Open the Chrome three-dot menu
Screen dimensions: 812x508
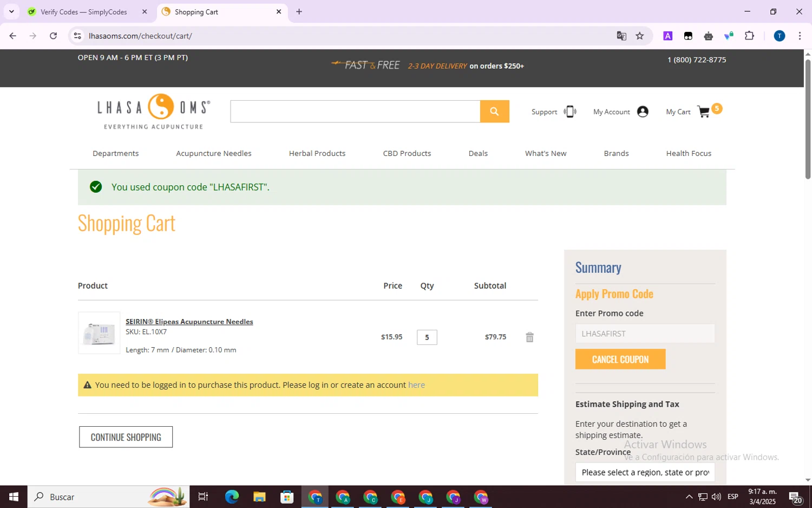[800, 36]
